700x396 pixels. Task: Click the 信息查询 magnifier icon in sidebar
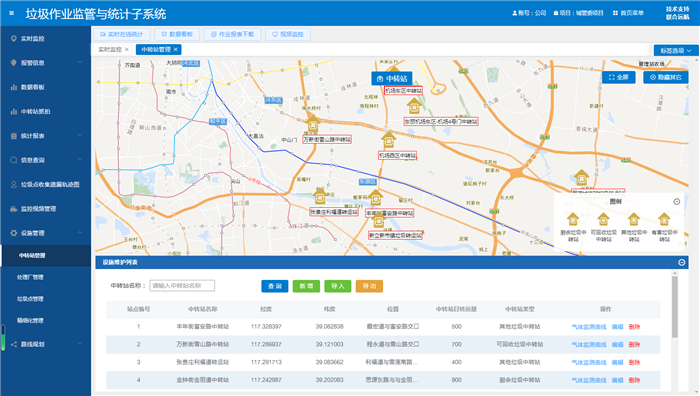coord(14,160)
